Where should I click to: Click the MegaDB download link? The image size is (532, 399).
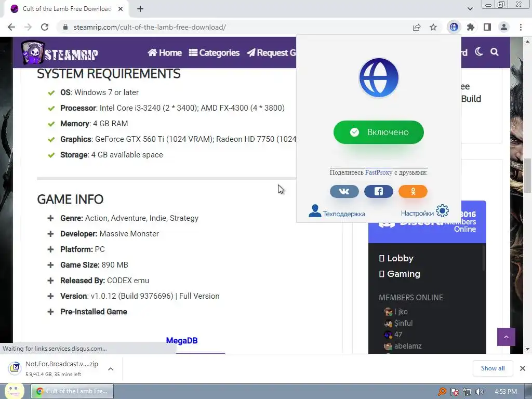tap(181, 340)
